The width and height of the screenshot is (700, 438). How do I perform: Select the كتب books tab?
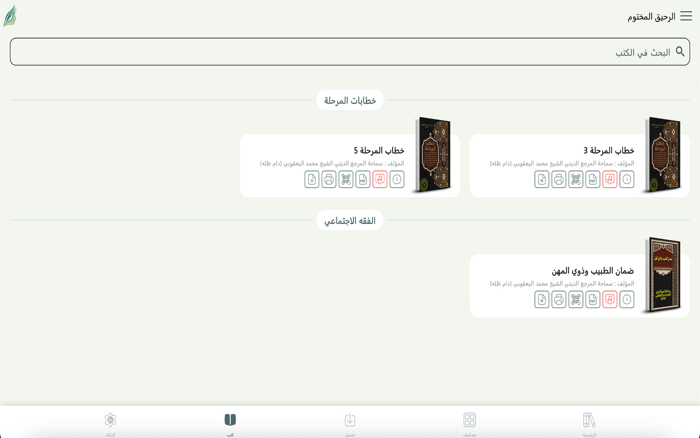230,424
